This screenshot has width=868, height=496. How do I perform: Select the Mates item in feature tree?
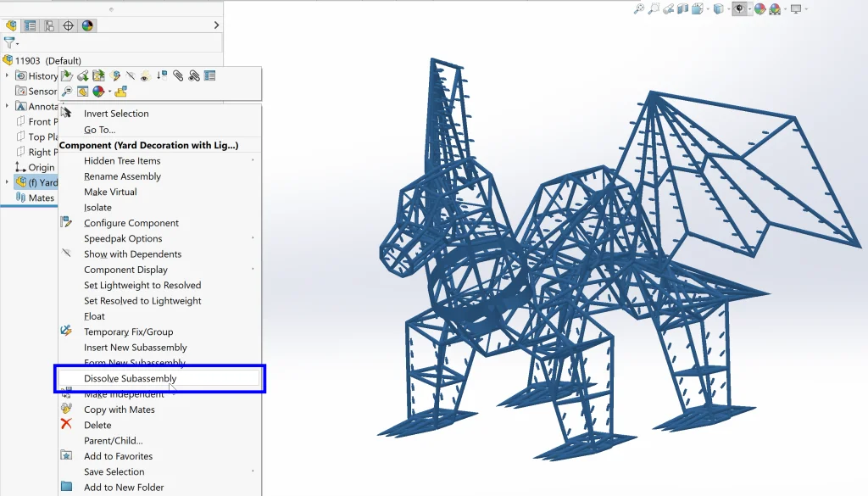click(41, 198)
